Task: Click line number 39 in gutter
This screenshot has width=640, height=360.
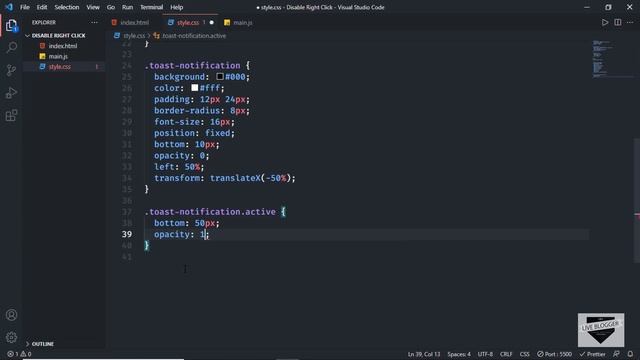Action: point(127,234)
